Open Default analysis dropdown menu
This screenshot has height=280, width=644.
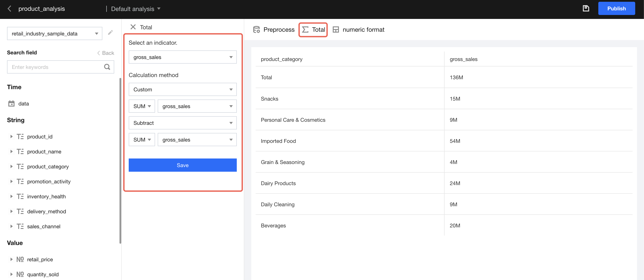136,9
